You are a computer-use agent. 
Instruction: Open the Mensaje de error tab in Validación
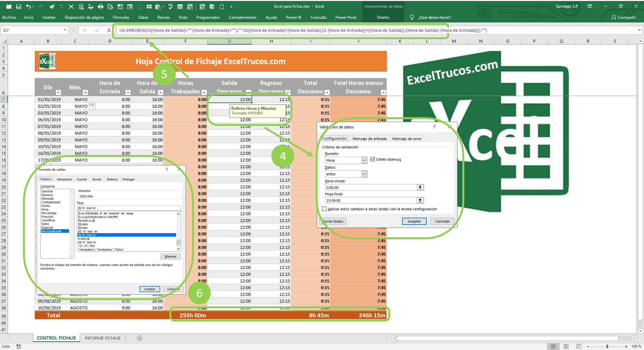[x=407, y=138]
